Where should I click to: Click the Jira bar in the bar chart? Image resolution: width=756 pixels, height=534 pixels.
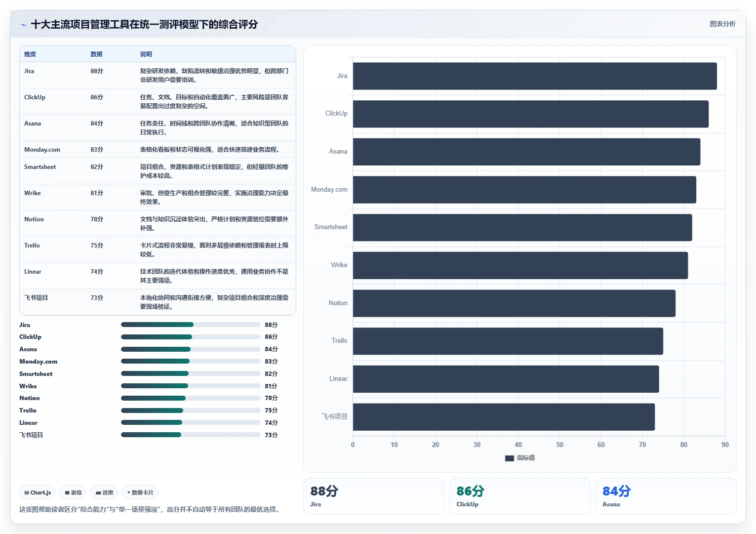tap(535, 76)
